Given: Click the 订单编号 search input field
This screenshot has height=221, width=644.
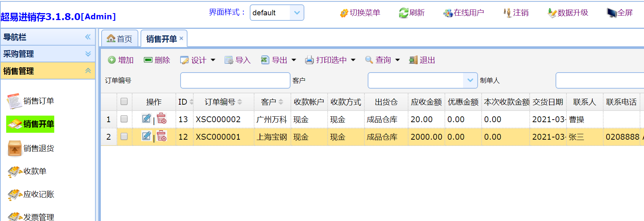Looking at the screenshot, I should [x=235, y=80].
